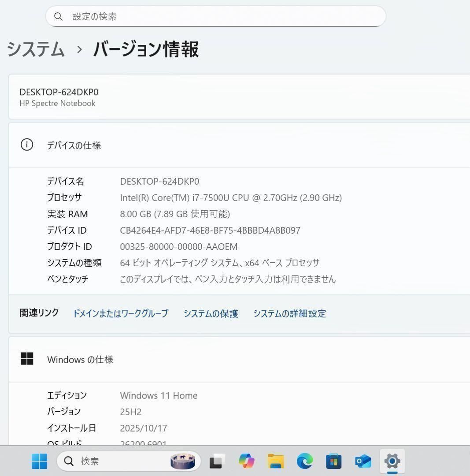Click the Windows logo beside Windows の仕様
Screen dimensions: 470x476
pyautogui.click(x=27, y=359)
